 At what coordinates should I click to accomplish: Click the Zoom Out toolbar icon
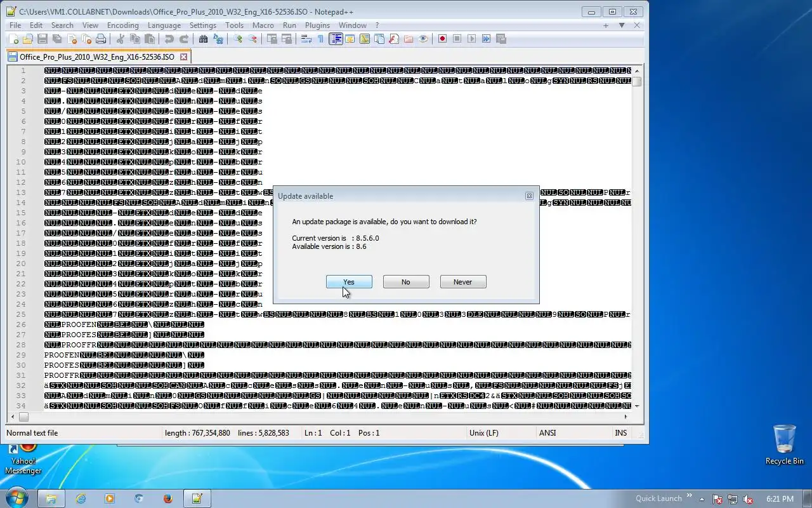[x=252, y=39]
